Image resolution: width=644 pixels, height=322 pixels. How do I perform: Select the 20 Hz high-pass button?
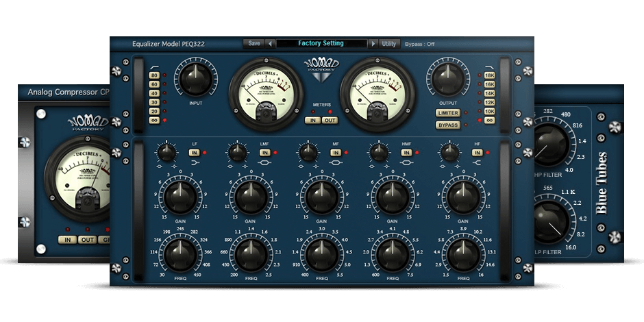(154, 111)
